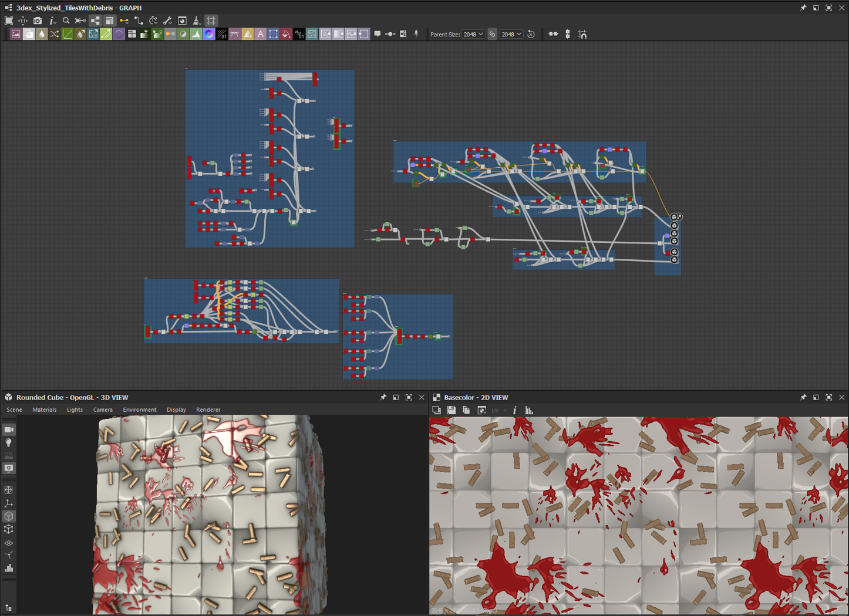Open the Parent Size width dropdown
This screenshot has width=849, height=616.
point(473,35)
